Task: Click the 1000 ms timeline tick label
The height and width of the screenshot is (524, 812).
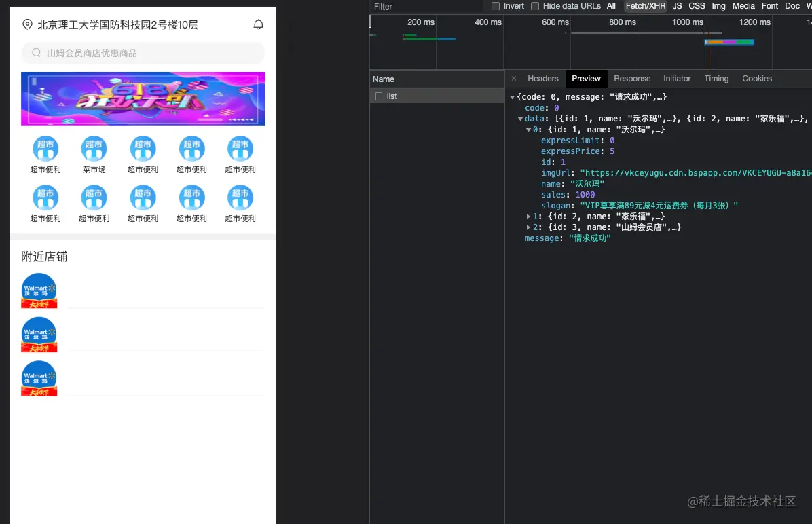Action: coord(687,22)
